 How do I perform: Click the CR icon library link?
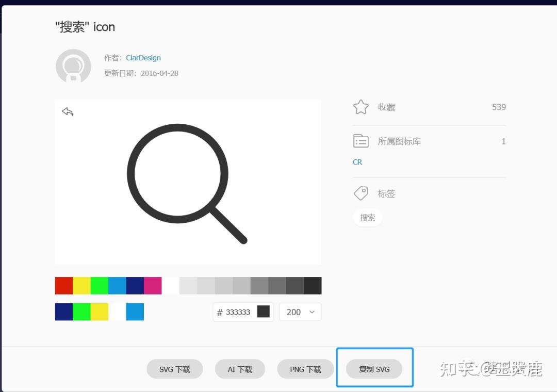(x=357, y=161)
